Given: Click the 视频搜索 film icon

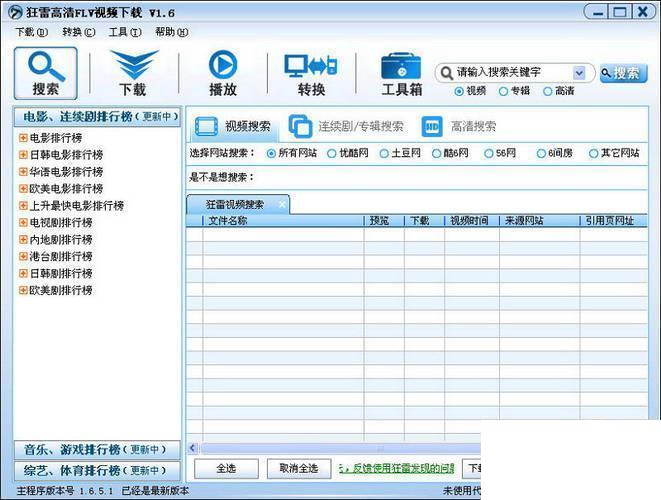Looking at the screenshot, I should 206,126.
